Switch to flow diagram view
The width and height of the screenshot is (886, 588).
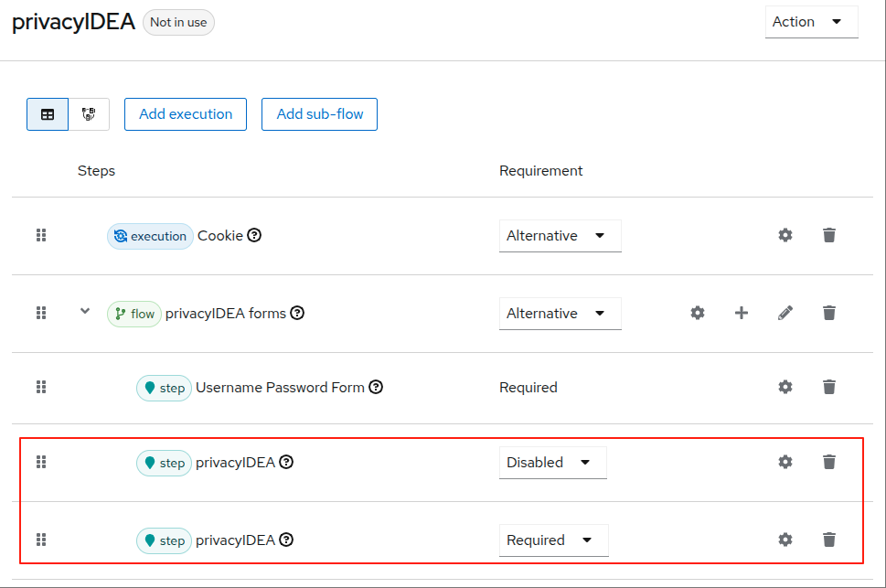pos(89,114)
